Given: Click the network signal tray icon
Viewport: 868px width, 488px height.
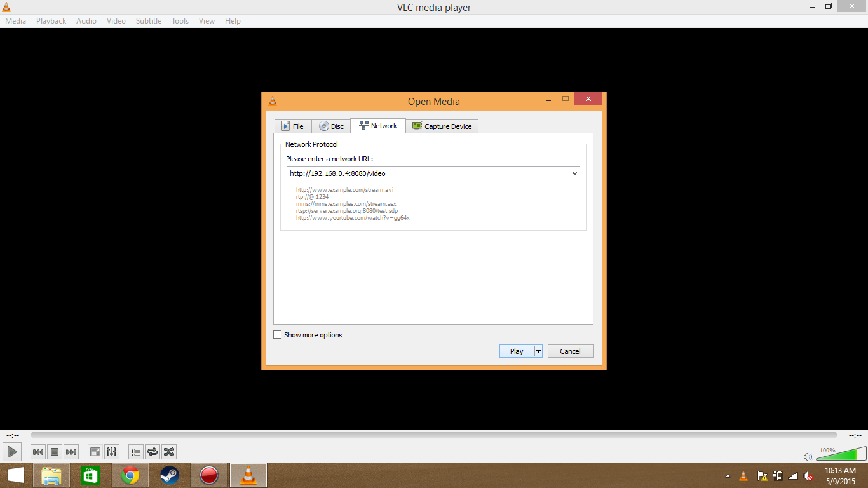Looking at the screenshot, I should coord(793,476).
